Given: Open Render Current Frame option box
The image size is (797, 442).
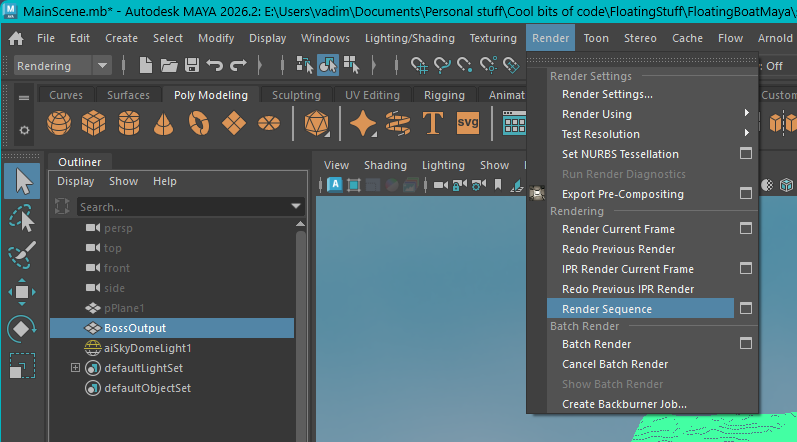Looking at the screenshot, I should [746, 228].
